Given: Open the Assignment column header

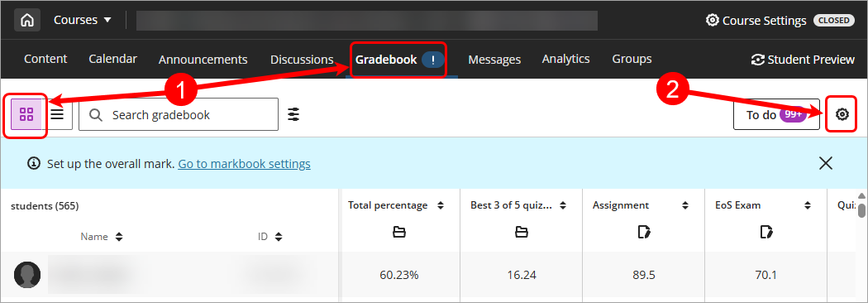Looking at the screenshot, I should coord(621,205).
